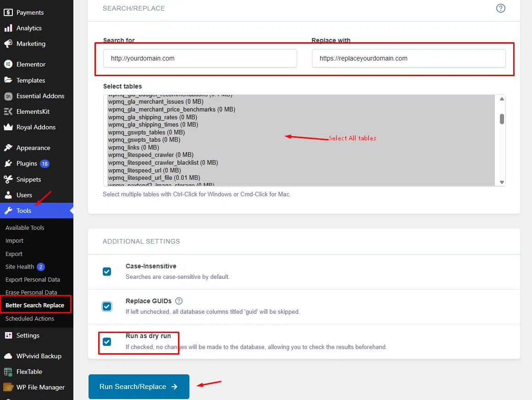
Task: Click the tables list scrollbar thumb
Action: pos(502,119)
